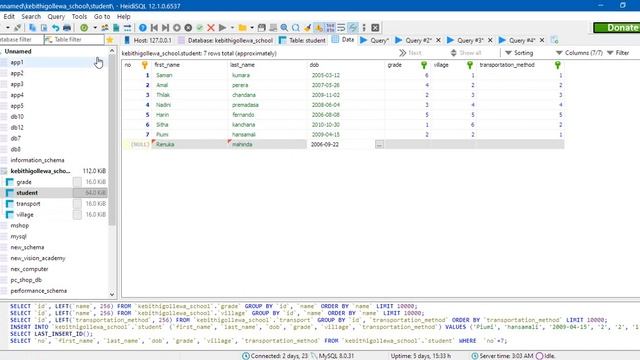This screenshot has width=640, height=360.
Task: Open the User manager icon
Action: coord(105,28)
